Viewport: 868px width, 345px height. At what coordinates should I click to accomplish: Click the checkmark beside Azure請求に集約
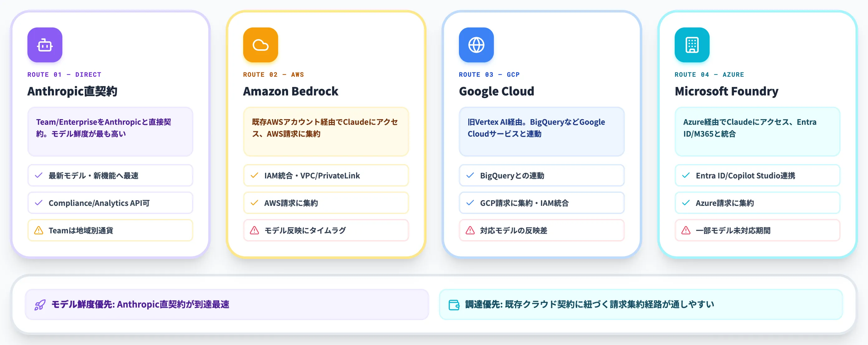click(686, 203)
